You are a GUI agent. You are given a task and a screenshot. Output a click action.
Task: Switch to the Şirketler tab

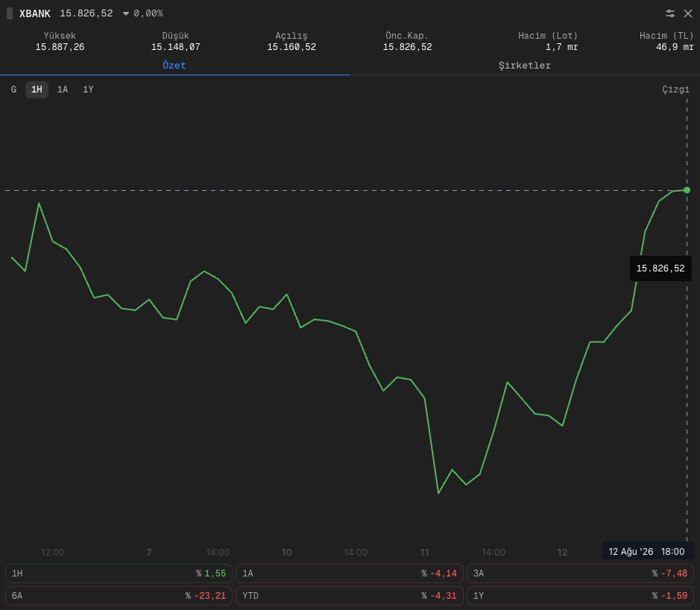point(525,66)
